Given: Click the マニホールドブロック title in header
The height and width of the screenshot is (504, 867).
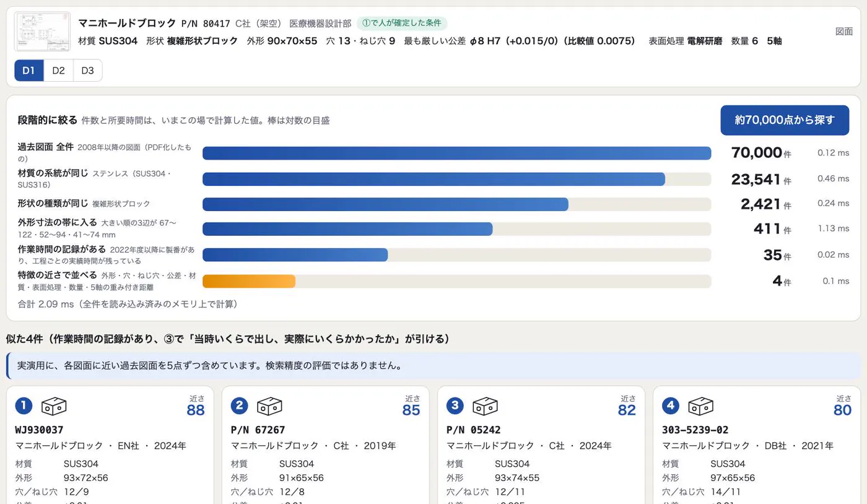Looking at the screenshot, I should 128,23.
